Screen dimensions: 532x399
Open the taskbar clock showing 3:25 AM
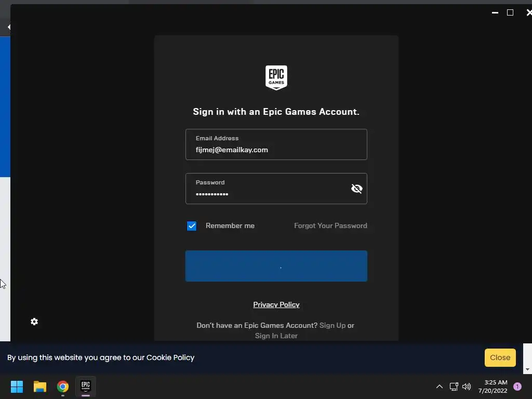tap(493, 387)
